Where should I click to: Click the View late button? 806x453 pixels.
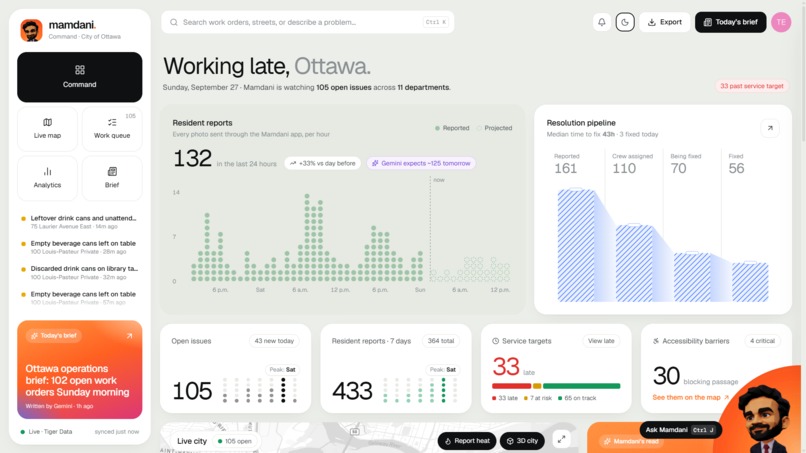601,341
